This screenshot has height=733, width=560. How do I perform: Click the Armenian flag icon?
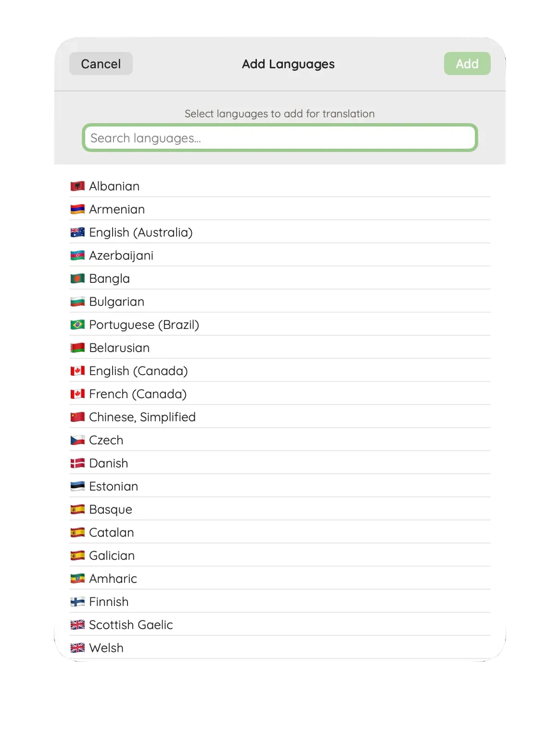tap(77, 209)
